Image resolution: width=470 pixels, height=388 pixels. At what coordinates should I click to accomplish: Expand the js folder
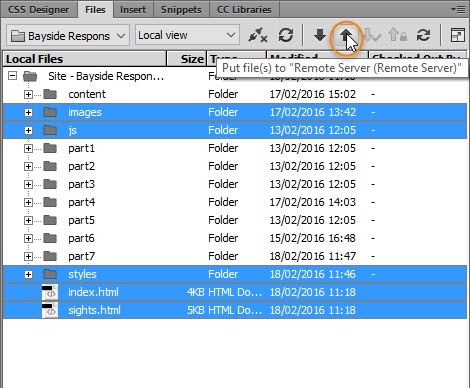(x=28, y=130)
